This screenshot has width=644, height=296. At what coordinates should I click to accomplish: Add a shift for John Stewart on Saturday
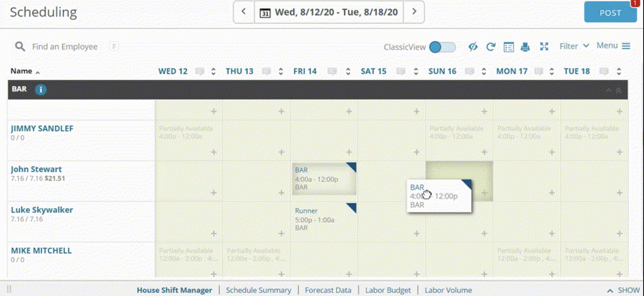click(416, 193)
